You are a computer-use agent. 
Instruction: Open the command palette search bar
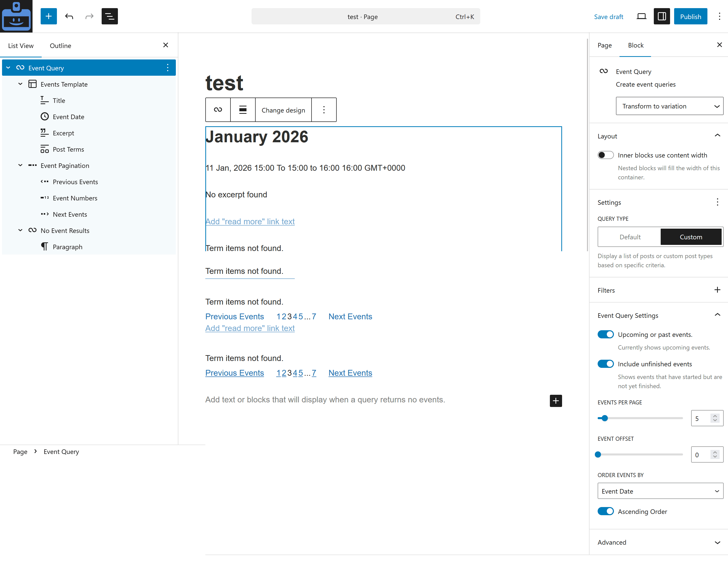(366, 17)
